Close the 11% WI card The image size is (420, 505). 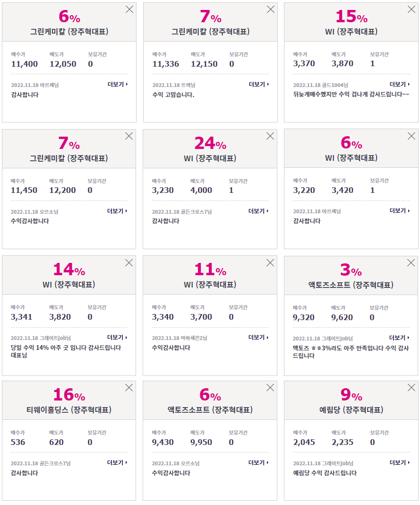click(270, 263)
